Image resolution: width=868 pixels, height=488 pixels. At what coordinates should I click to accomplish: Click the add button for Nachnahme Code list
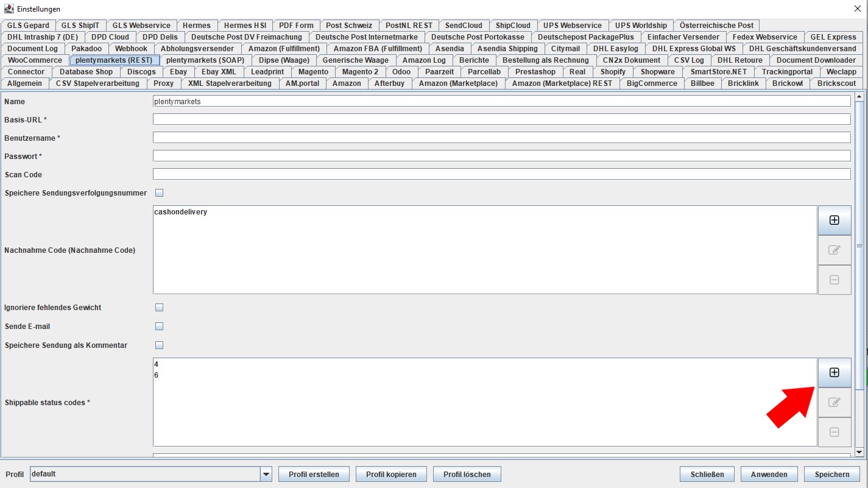tap(834, 220)
